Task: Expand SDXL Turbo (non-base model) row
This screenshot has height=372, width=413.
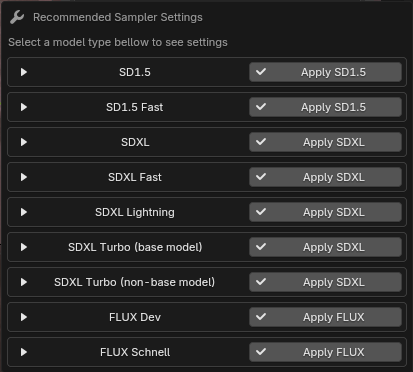Action: tap(24, 282)
